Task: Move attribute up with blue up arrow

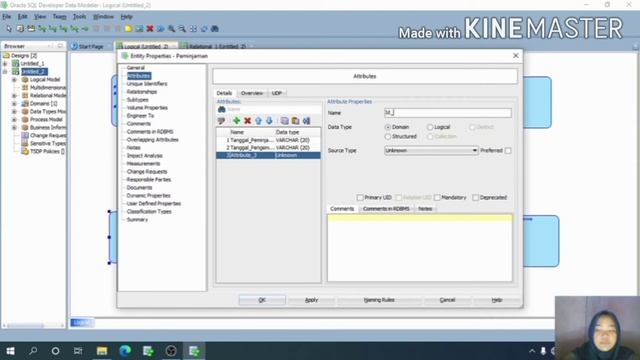Action: (x=258, y=120)
